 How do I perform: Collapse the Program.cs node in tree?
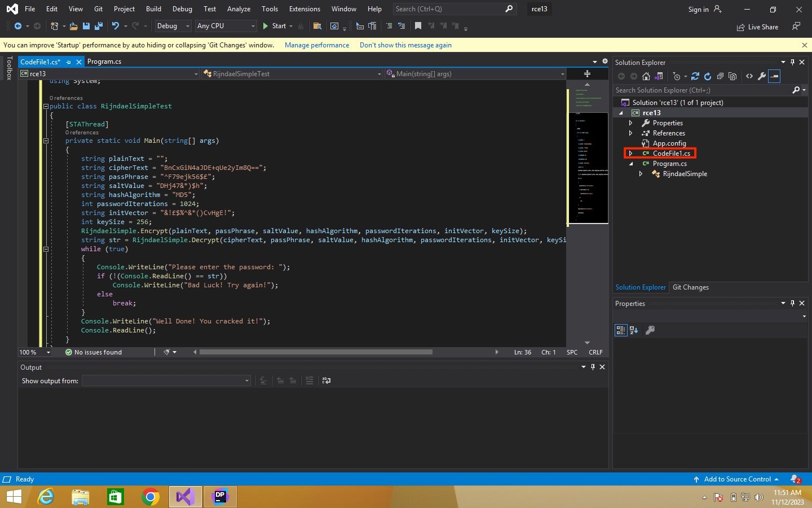tap(630, 164)
